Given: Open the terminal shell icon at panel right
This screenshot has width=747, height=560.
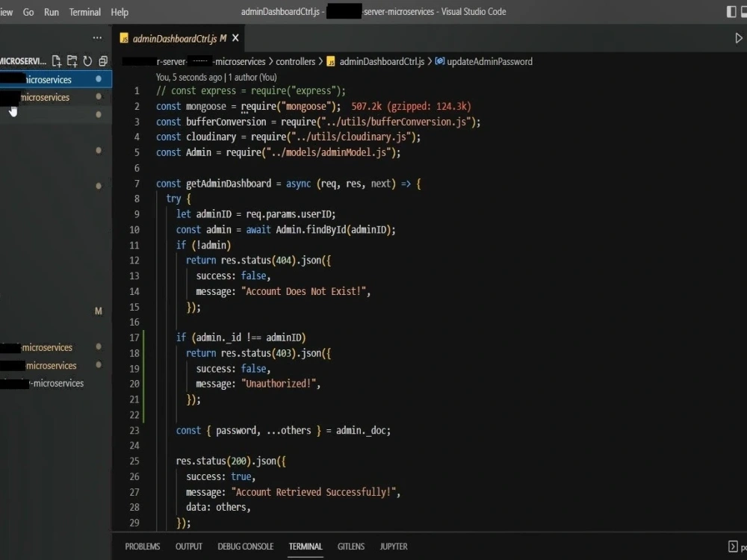Looking at the screenshot, I should (733, 547).
